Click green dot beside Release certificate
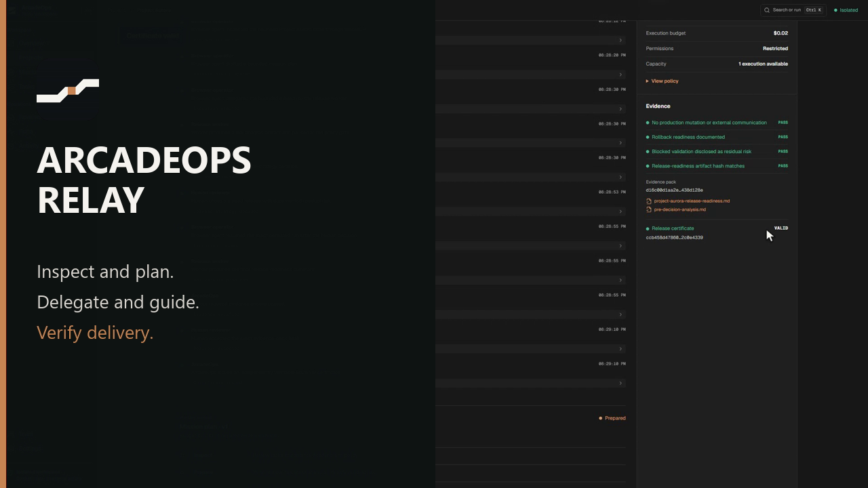This screenshot has height=488, width=868. coord(648,229)
